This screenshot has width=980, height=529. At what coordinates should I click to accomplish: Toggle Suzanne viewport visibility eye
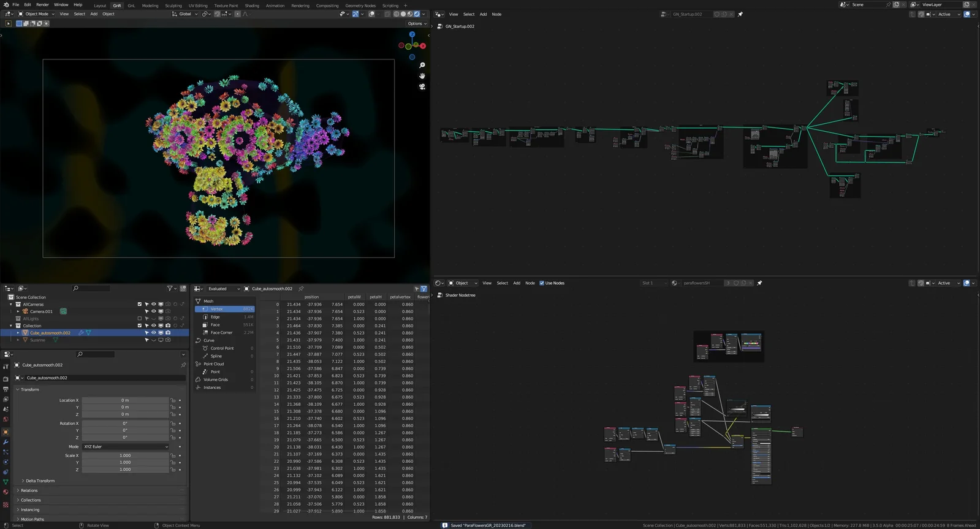pyautogui.click(x=154, y=340)
